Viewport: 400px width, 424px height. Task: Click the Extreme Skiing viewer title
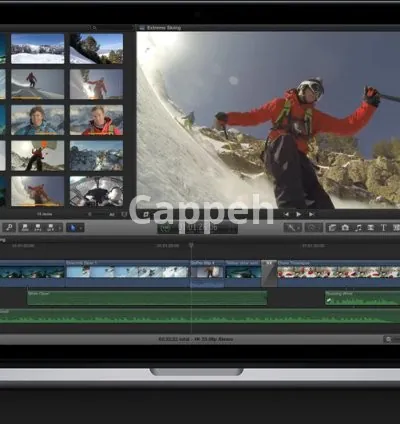coord(164,28)
